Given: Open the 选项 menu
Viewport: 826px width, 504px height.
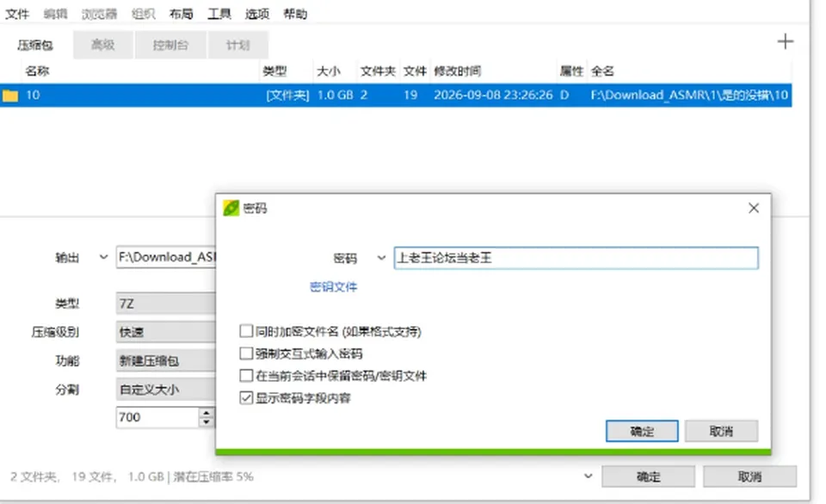Looking at the screenshot, I should [257, 15].
